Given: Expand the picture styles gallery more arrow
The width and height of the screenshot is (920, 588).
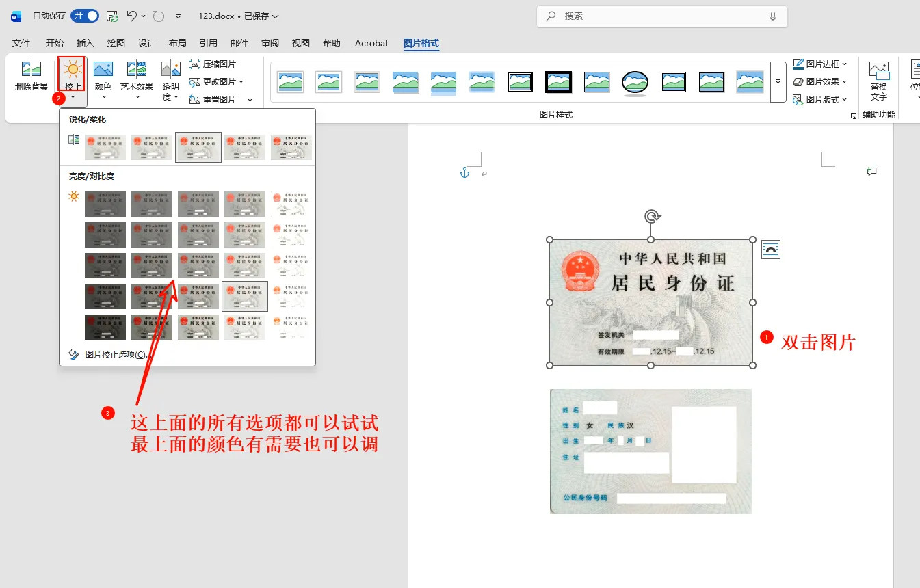Looking at the screenshot, I should click(778, 81).
